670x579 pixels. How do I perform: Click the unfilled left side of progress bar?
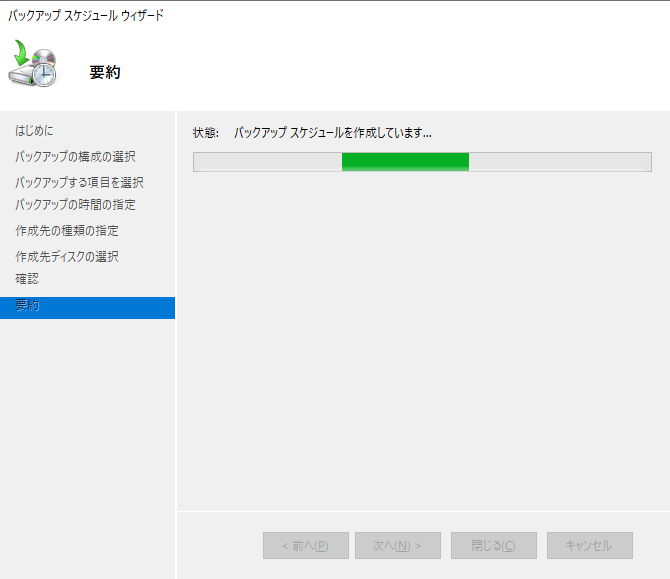pos(267,162)
